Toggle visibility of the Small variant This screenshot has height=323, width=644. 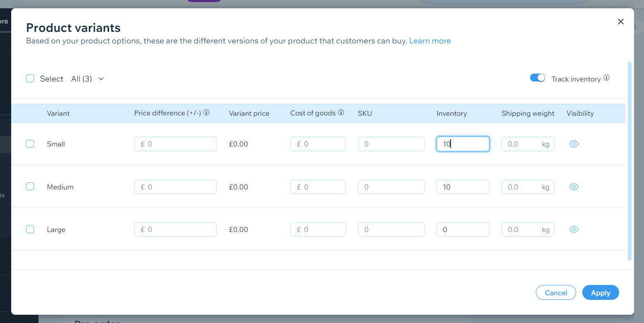[574, 144]
